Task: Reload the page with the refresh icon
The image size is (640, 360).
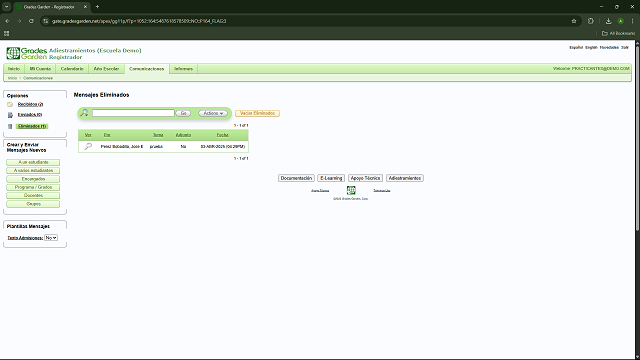Action: pyautogui.click(x=31, y=21)
